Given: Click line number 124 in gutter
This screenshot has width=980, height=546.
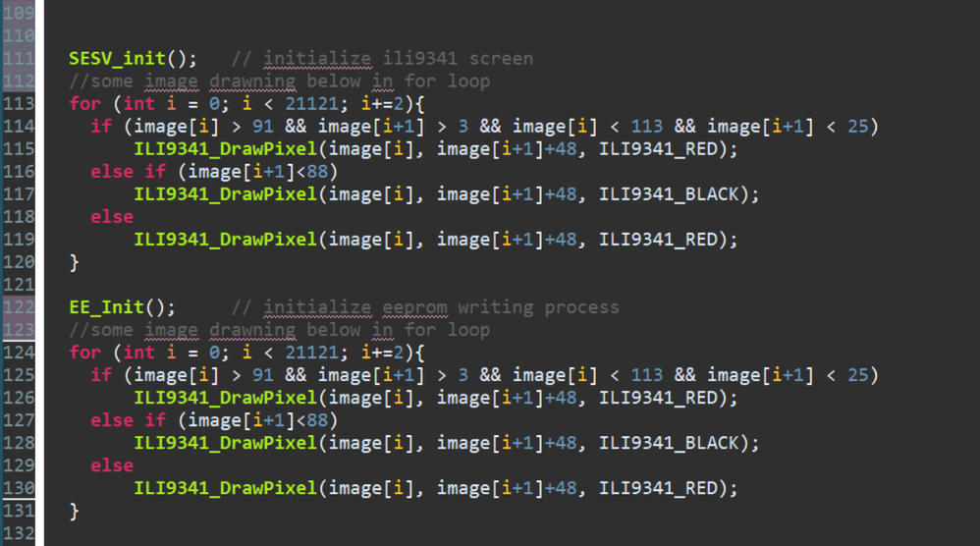Looking at the screenshot, I should pyautogui.click(x=18, y=352).
